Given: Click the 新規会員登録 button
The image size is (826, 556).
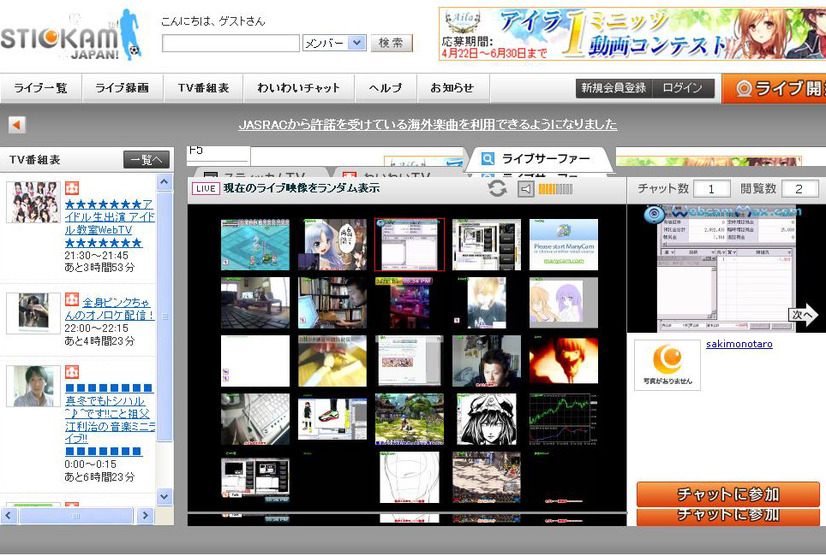Looking at the screenshot, I should [614, 88].
